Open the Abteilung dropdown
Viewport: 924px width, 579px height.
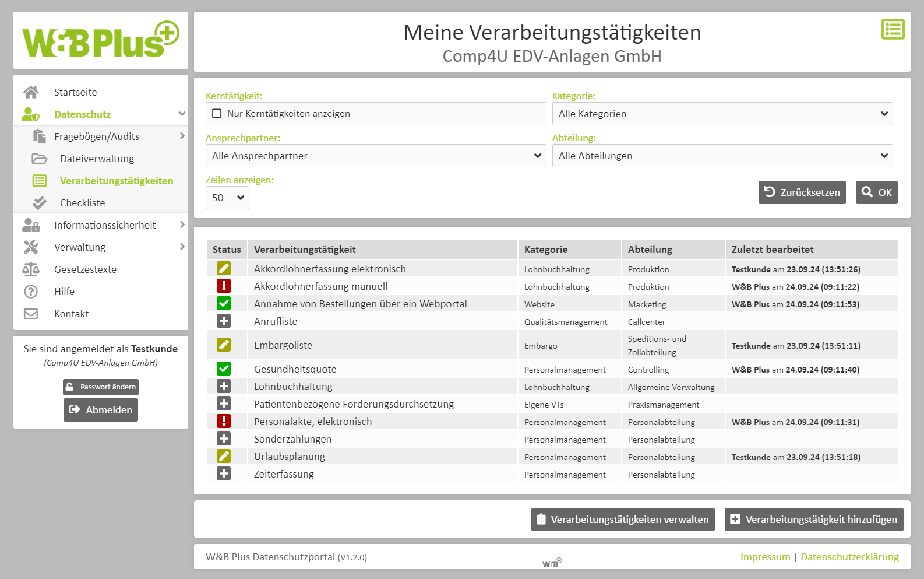click(722, 156)
